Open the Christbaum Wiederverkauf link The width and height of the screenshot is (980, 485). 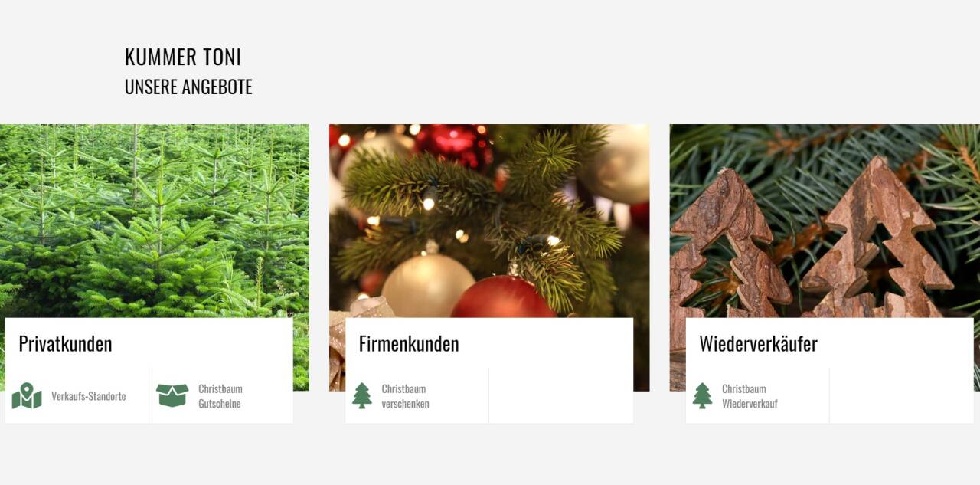click(x=750, y=396)
